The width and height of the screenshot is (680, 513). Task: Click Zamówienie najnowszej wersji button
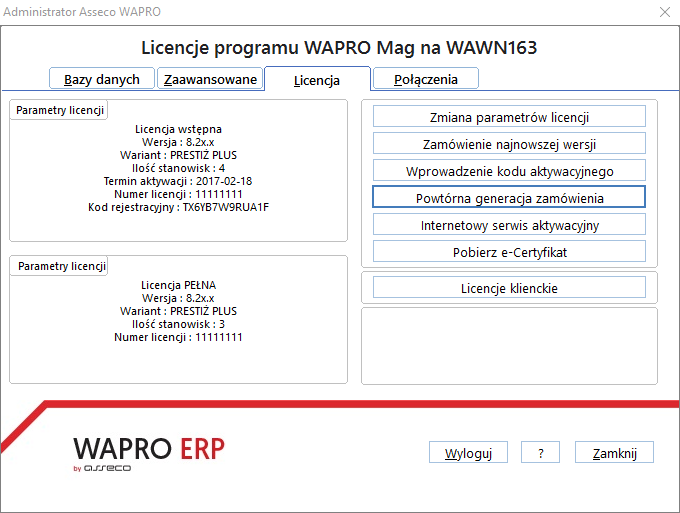509,144
